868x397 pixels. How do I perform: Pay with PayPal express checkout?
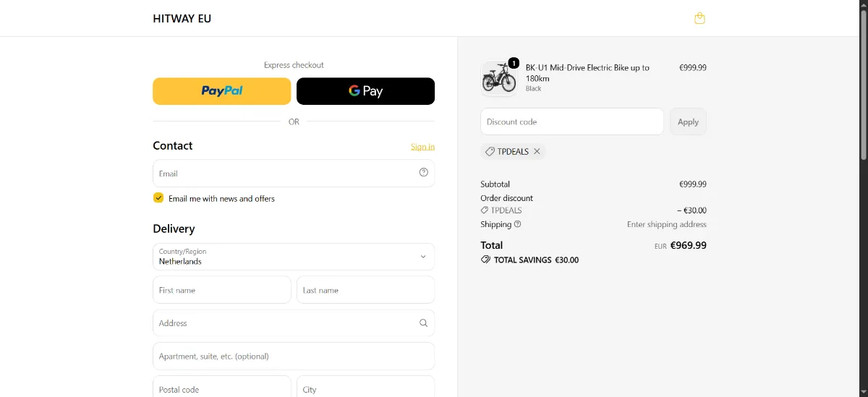[x=222, y=91]
